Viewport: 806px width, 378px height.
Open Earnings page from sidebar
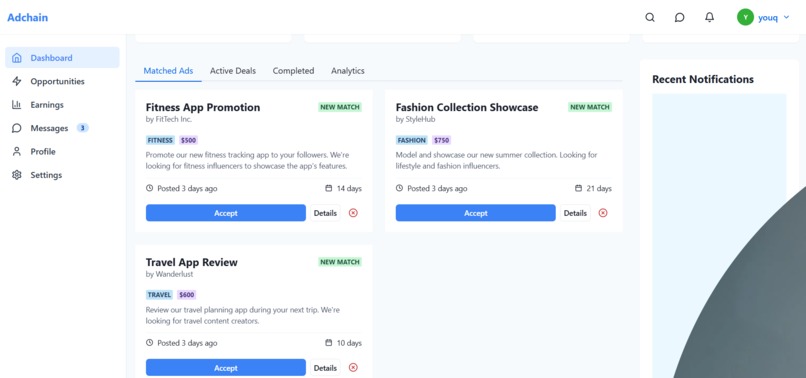[x=62, y=104]
